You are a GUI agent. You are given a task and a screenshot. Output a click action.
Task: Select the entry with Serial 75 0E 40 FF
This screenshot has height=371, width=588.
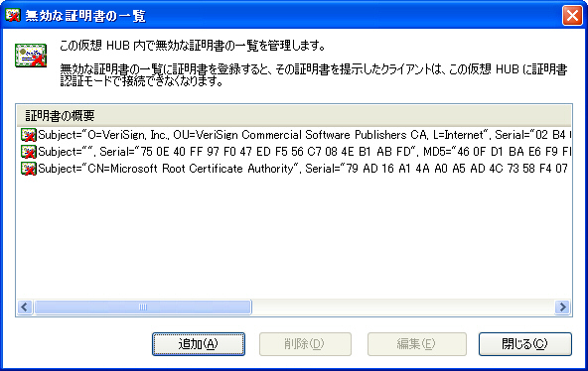(296, 152)
